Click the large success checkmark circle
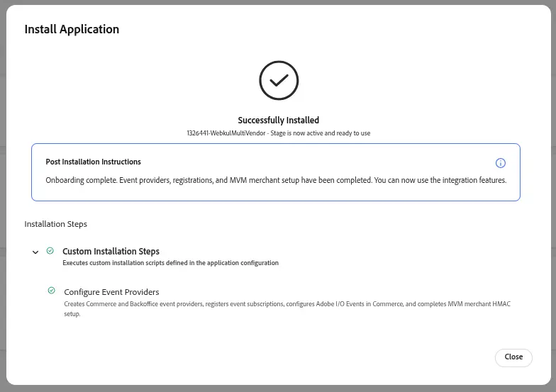 [x=279, y=81]
